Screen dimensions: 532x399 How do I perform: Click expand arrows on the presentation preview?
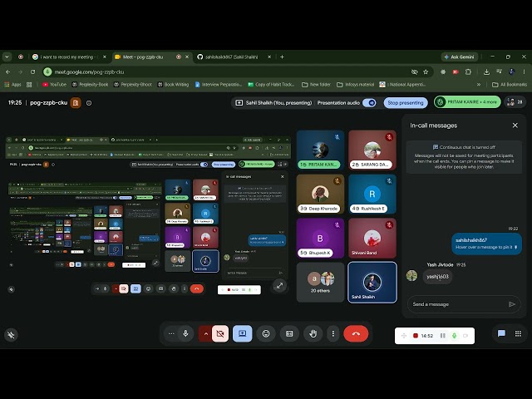pos(279,286)
